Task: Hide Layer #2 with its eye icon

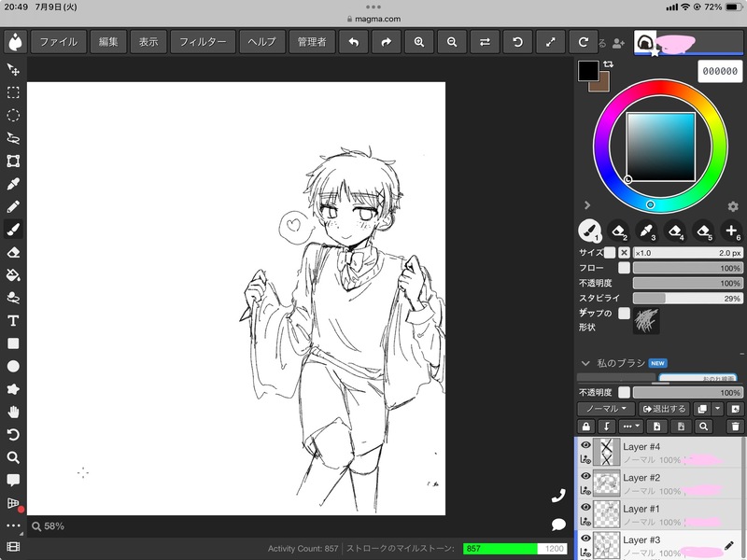Action: tap(585, 476)
